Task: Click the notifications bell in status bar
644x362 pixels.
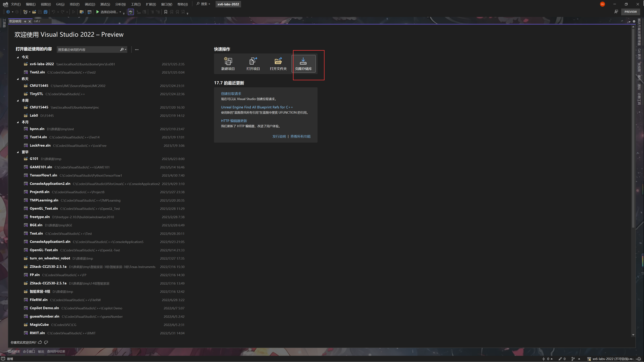Action: pyautogui.click(x=639, y=359)
